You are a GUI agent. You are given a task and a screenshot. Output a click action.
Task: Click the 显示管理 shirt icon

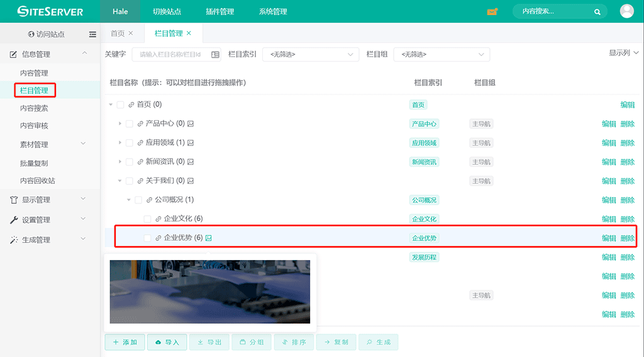14,200
